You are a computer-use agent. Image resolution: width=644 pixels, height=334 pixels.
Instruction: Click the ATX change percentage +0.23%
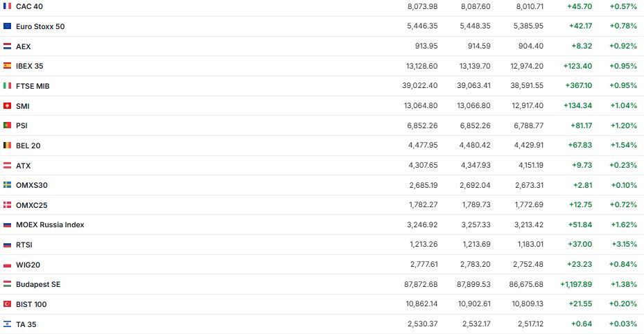click(623, 166)
